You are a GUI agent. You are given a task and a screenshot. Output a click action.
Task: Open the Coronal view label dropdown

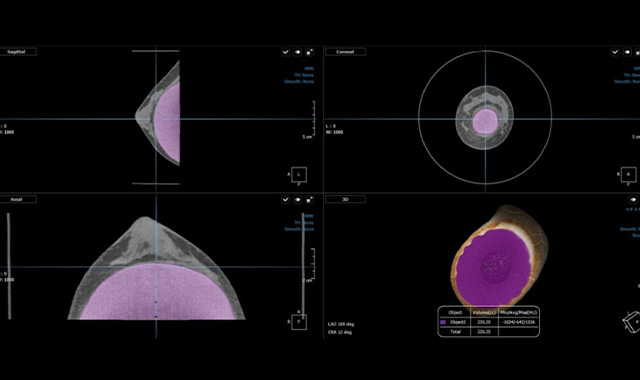tap(345, 52)
